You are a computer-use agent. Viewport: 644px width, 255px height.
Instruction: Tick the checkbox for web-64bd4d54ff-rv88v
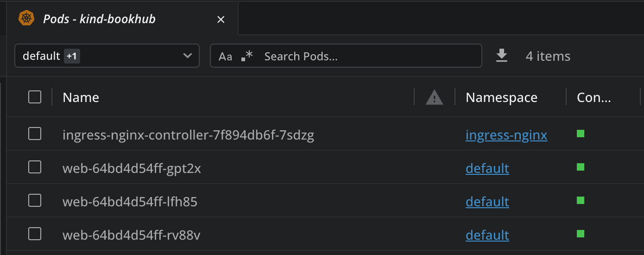pyautogui.click(x=35, y=234)
